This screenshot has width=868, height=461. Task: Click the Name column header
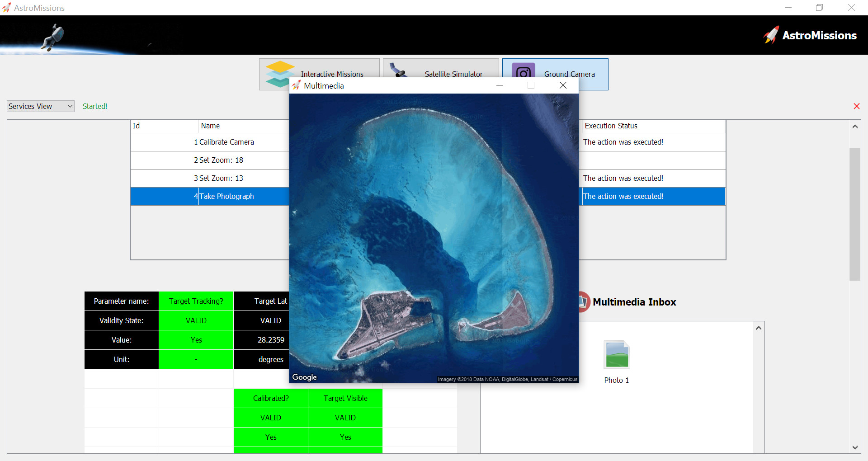pos(210,126)
